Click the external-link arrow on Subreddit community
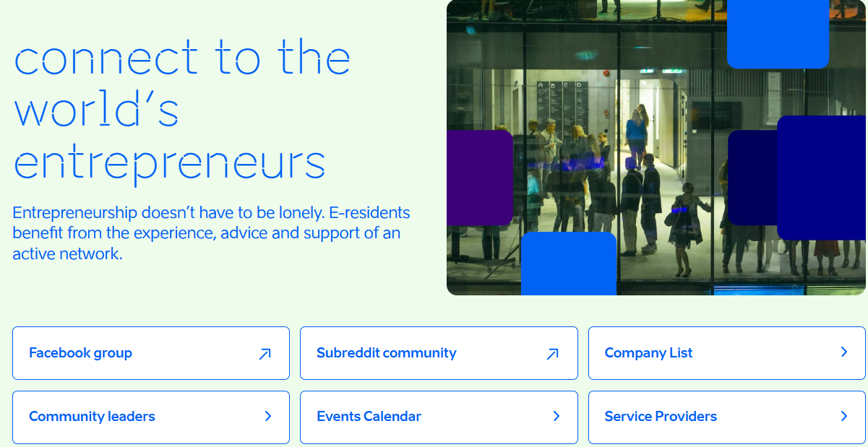This screenshot has height=447, width=868. (x=553, y=354)
